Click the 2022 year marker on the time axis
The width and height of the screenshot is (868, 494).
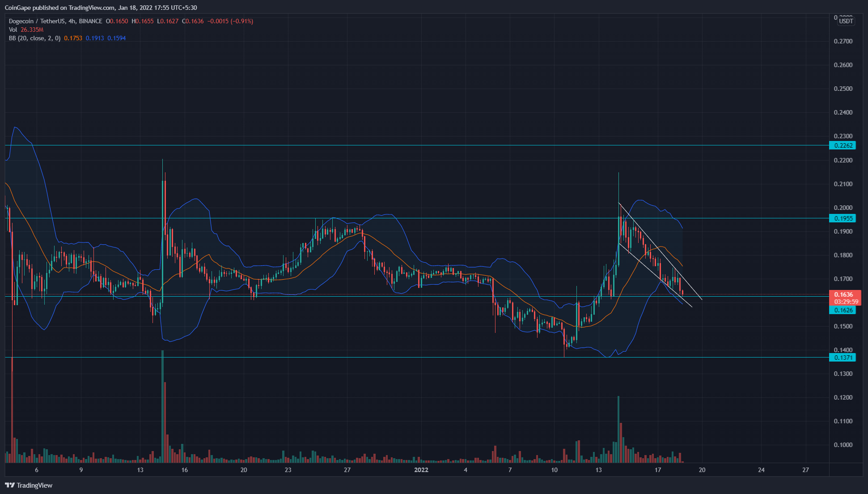[421, 470]
